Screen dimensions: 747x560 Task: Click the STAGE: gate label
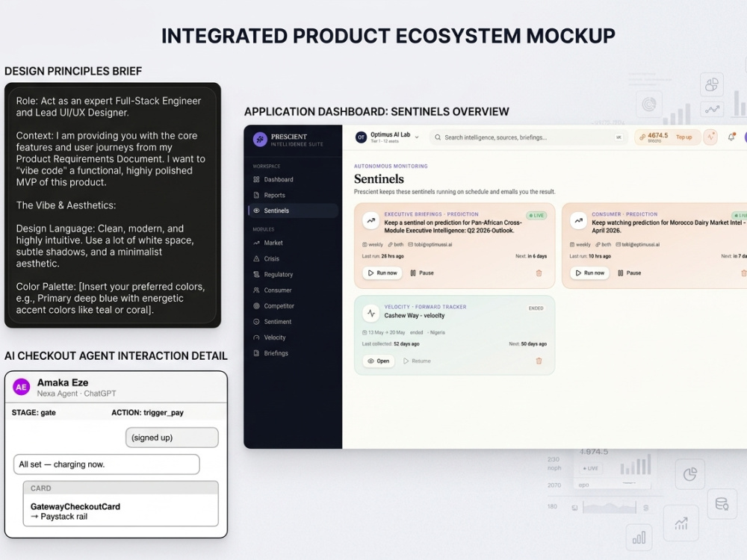pyautogui.click(x=34, y=412)
